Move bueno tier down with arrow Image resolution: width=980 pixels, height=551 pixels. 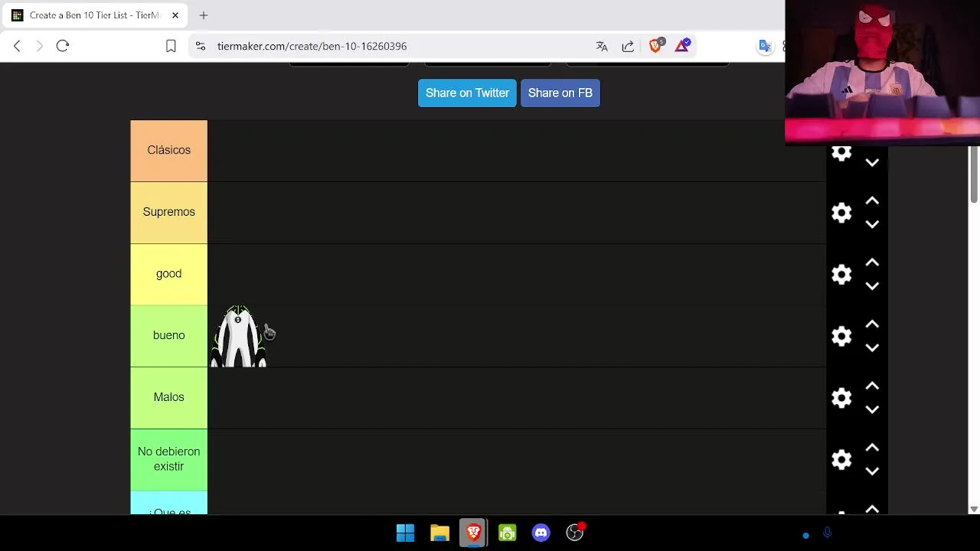click(872, 348)
